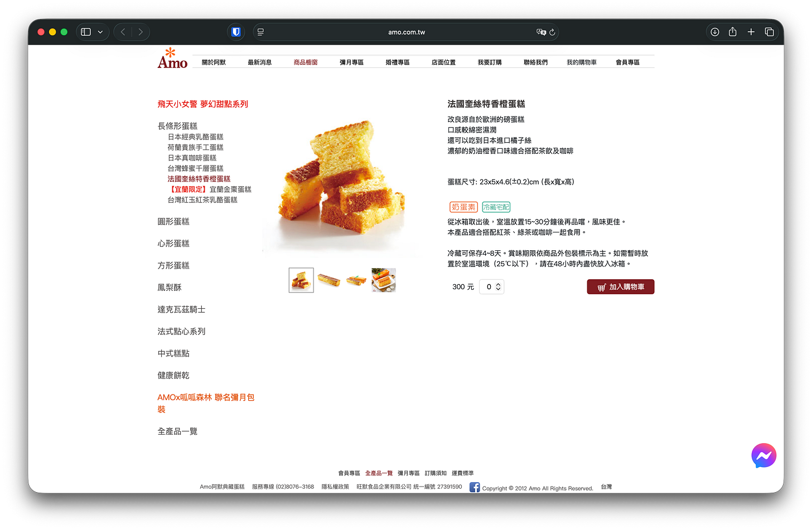Expand the 圓形蛋糕 category
Screen dimensions: 812x530
click(173, 221)
